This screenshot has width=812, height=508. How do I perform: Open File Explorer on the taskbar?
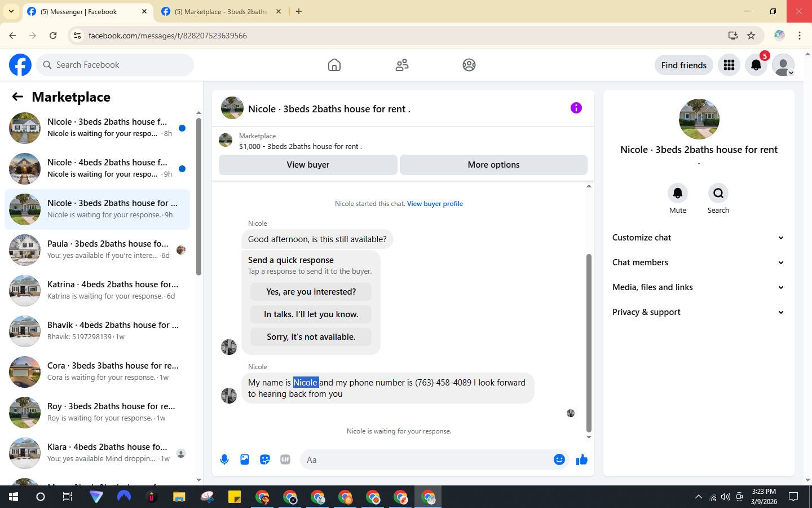179,497
